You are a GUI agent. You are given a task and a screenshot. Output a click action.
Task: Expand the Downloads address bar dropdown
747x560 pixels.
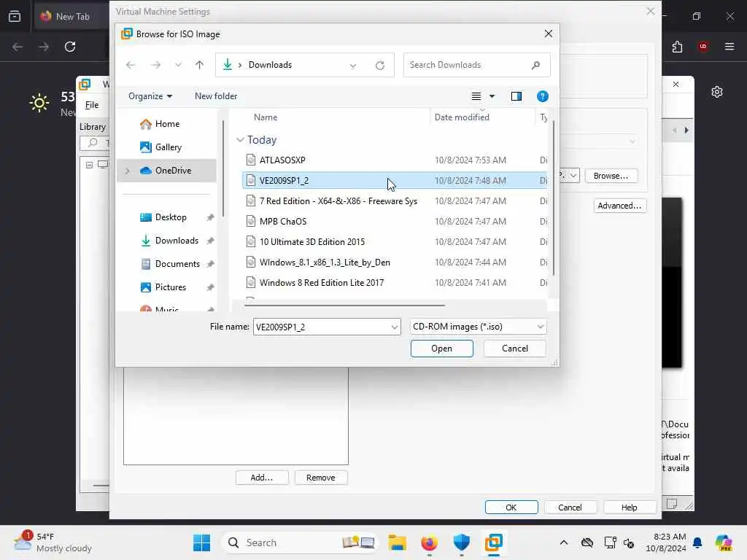point(353,65)
